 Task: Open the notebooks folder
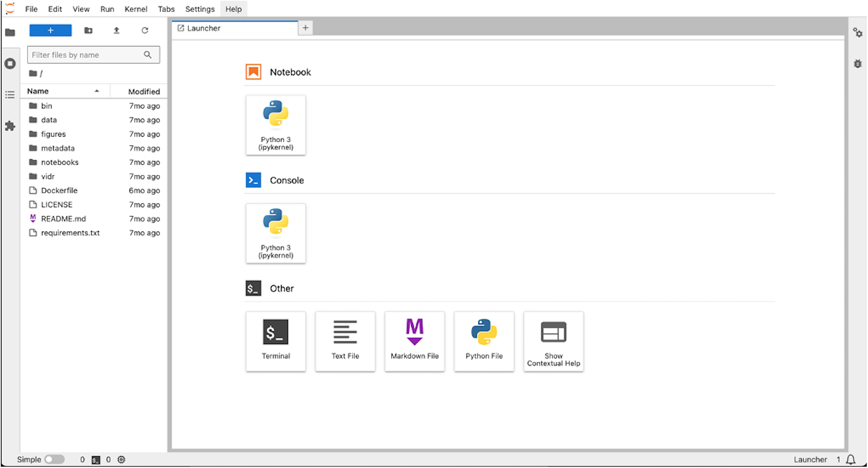60,162
